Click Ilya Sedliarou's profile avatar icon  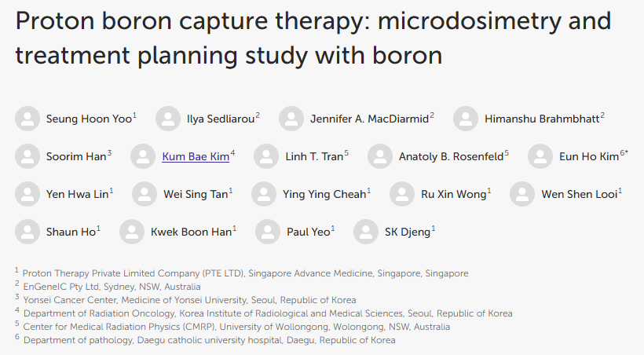pyautogui.click(x=167, y=119)
